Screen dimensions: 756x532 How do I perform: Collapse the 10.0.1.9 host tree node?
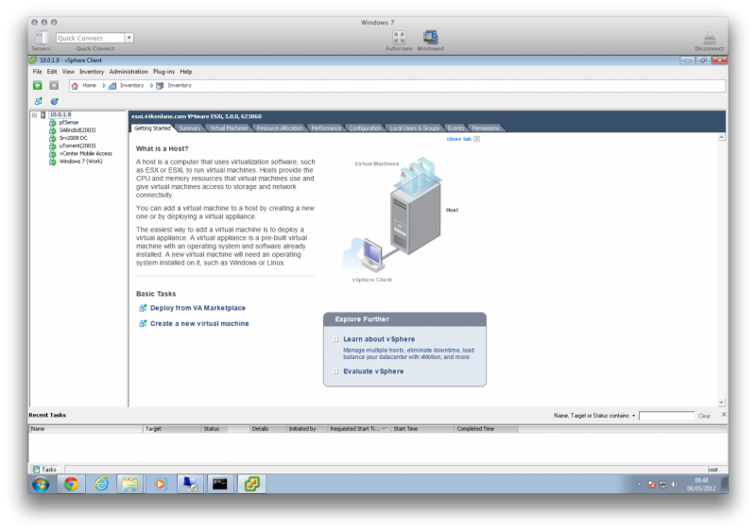click(34, 114)
